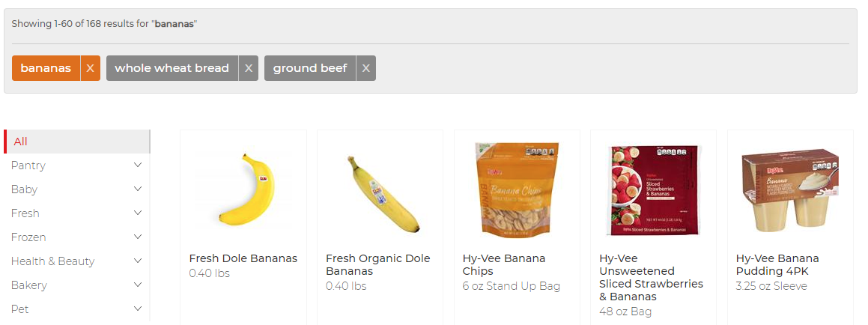Expand the Bakery category chevron
Screen dimensions: 868x325
(x=138, y=285)
